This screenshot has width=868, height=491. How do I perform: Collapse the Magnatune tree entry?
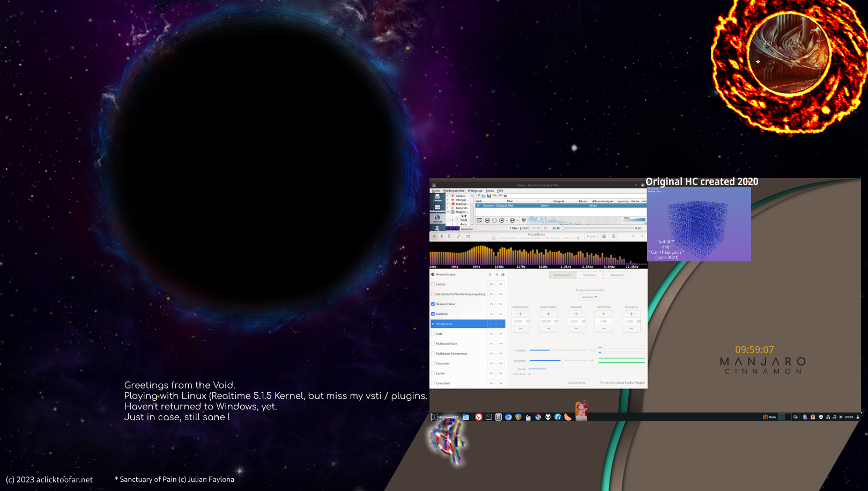pyautogui.click(x=448, y=212)
